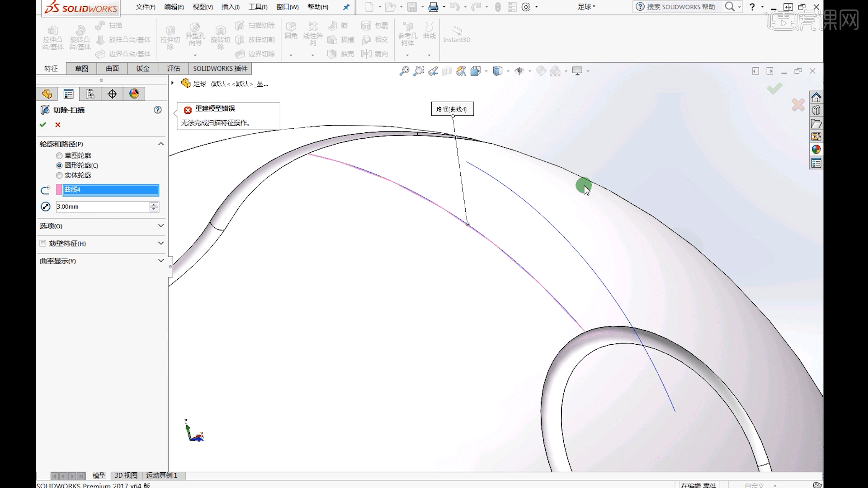Expand the 曲率显示(Y) section
This screenshot has width=868, height=488.
tap(161, 260)
